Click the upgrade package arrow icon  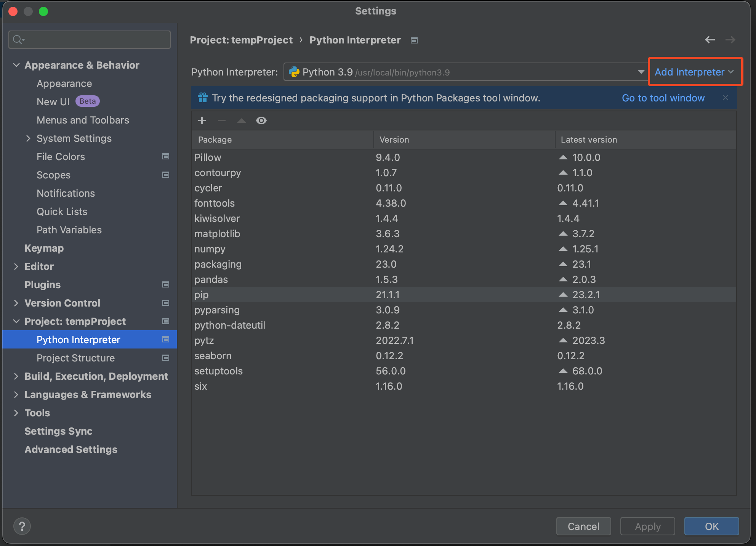(242, 120)
